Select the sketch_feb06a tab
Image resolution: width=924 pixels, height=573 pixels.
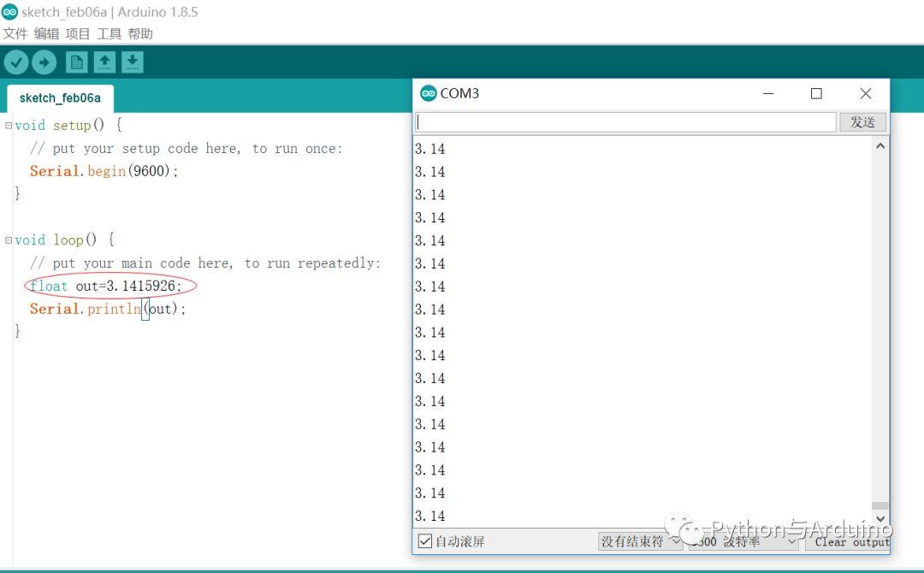(60, 98)
